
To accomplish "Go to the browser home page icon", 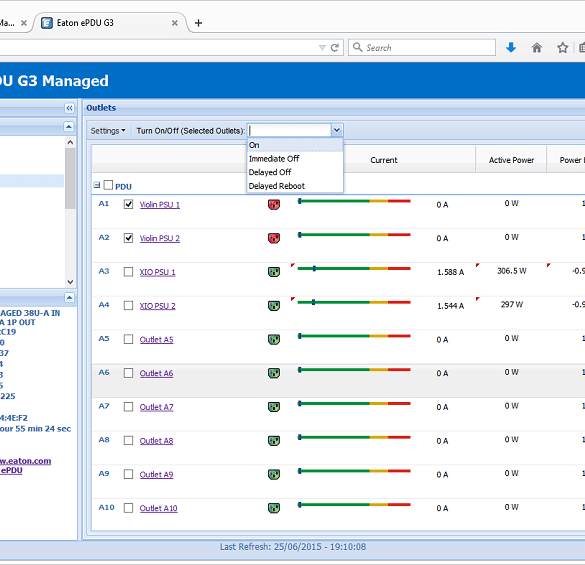I will coord(536,47).
